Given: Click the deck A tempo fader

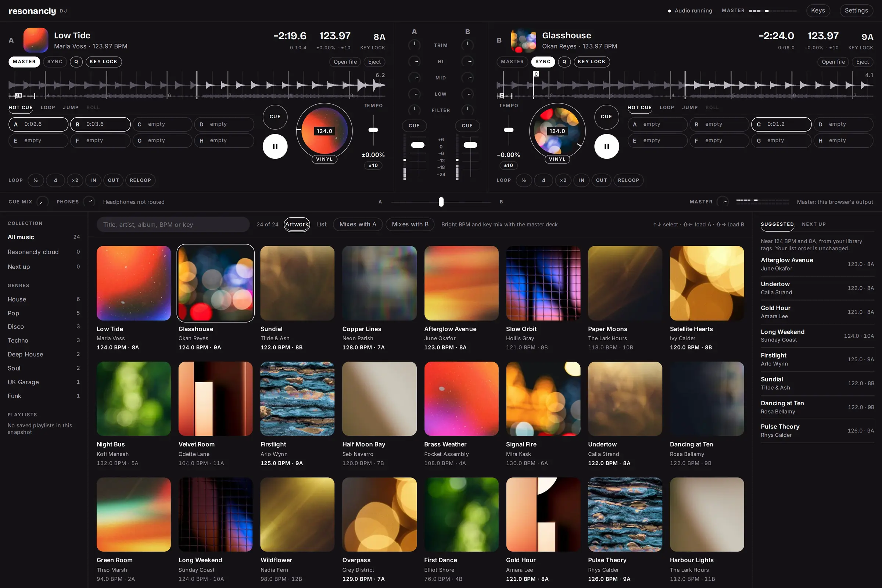Looking at the screenshot, I should [x=373, y=130].
